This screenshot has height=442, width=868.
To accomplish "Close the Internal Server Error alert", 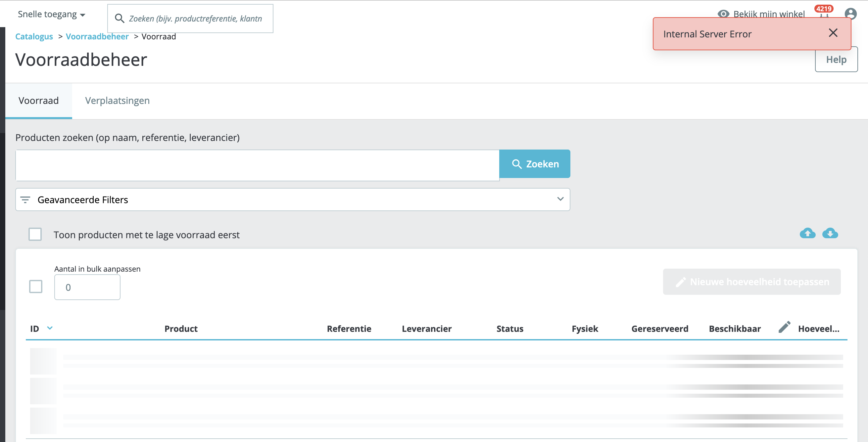I will (x=833, y=33).
